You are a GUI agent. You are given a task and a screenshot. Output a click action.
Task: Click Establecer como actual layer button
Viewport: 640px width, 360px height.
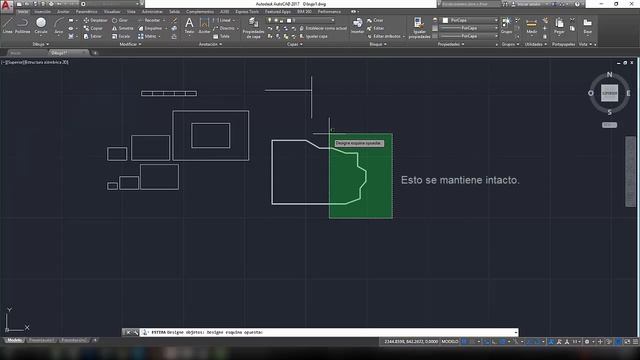point(323,28)
